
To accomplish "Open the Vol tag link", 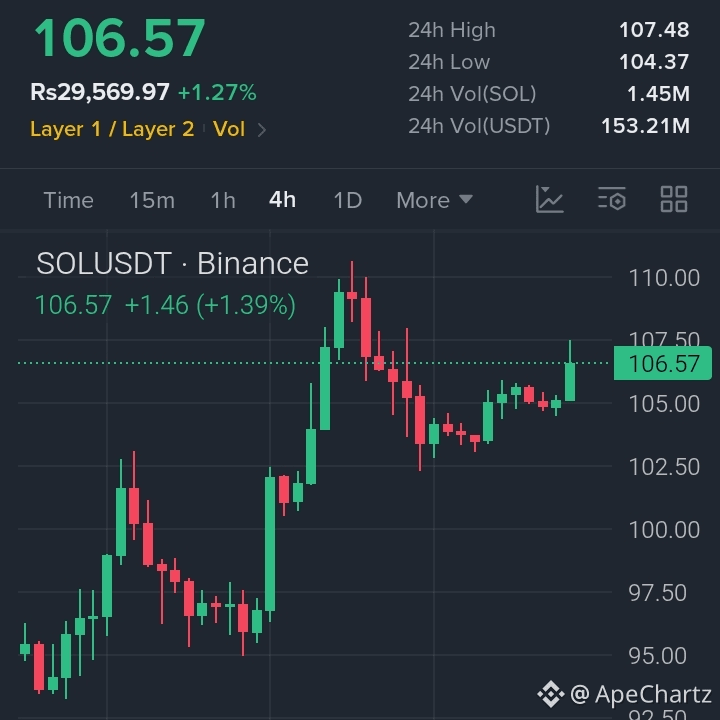I will [x=229, y=129].
